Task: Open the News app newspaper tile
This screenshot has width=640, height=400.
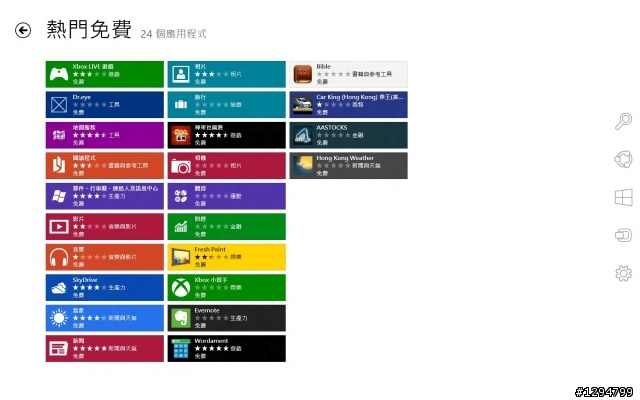Action: pyautogui.click(x=104, y=349)
